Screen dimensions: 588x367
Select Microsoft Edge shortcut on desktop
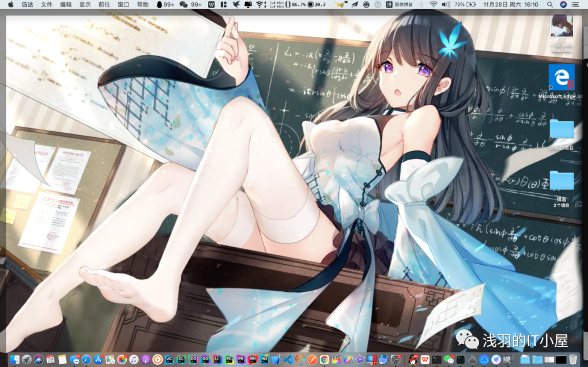tap(561, 78)
